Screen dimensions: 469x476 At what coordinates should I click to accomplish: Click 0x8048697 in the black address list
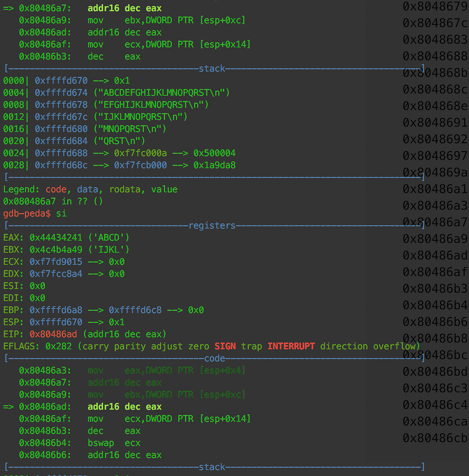click(x=435, y=156)
